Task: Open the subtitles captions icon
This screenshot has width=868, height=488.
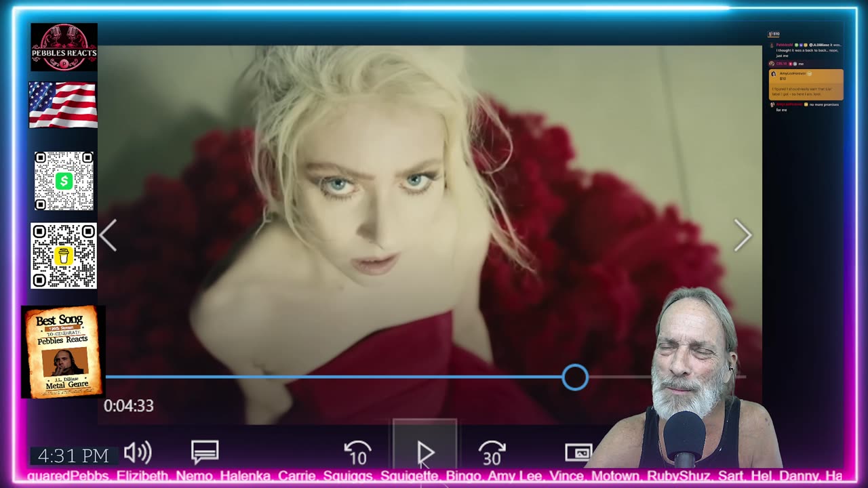Action: click(x=205, y=452)
